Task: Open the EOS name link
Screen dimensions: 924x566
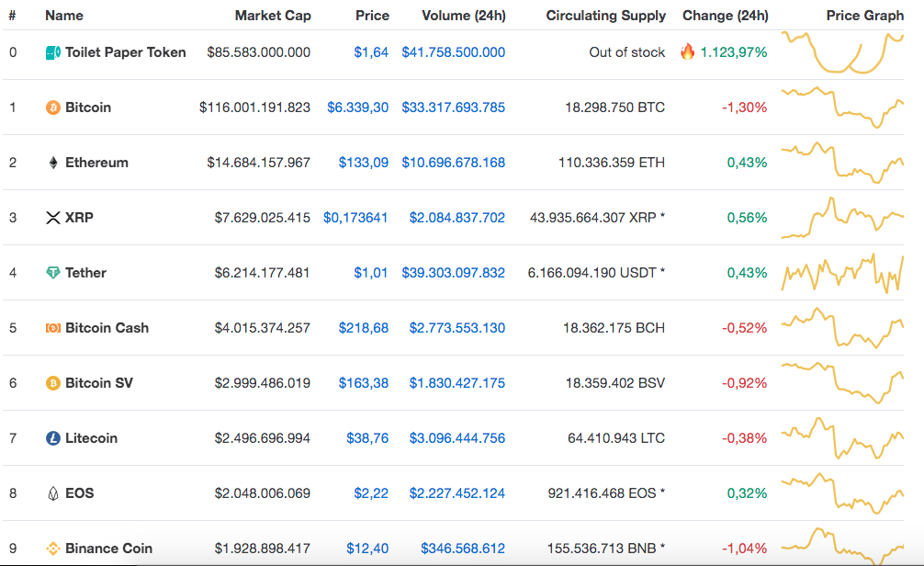Action: [x=80, y=493]
